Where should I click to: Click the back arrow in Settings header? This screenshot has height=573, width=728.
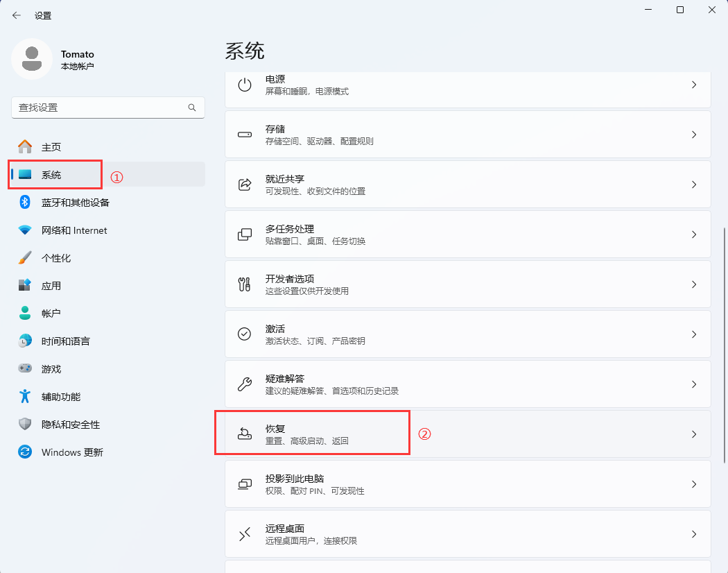click(x=17, y=15)
